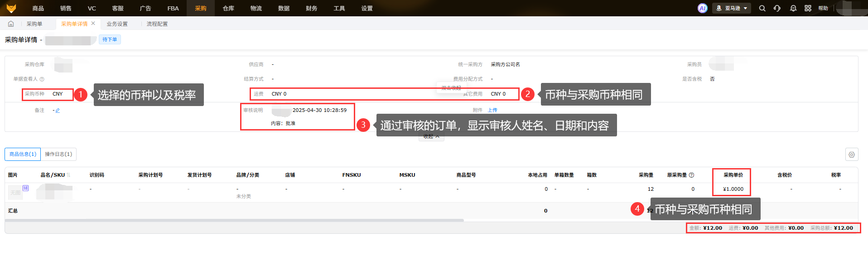Image resolution: width=868 pixels, height=266 pixels.
Task: Click the 采购计划号 column header
Action: 150,175
